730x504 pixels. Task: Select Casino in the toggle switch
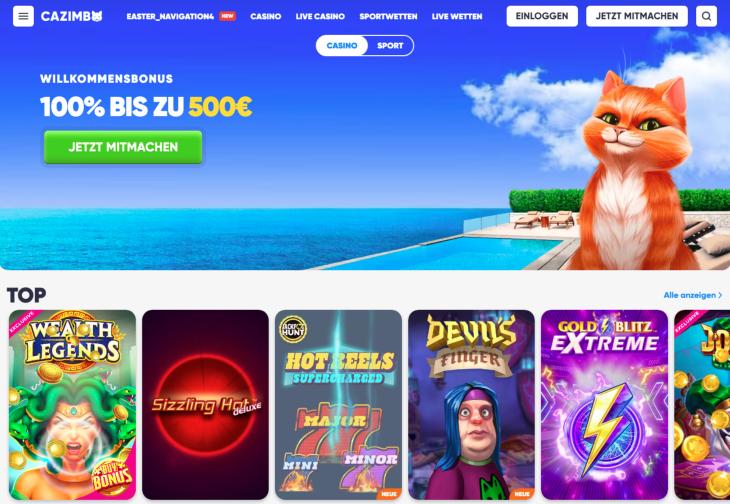tap(342, 46)
